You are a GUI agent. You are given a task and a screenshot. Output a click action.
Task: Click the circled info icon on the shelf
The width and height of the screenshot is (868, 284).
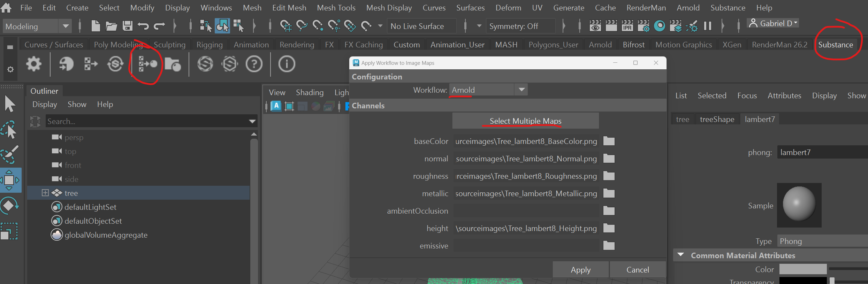287,64
